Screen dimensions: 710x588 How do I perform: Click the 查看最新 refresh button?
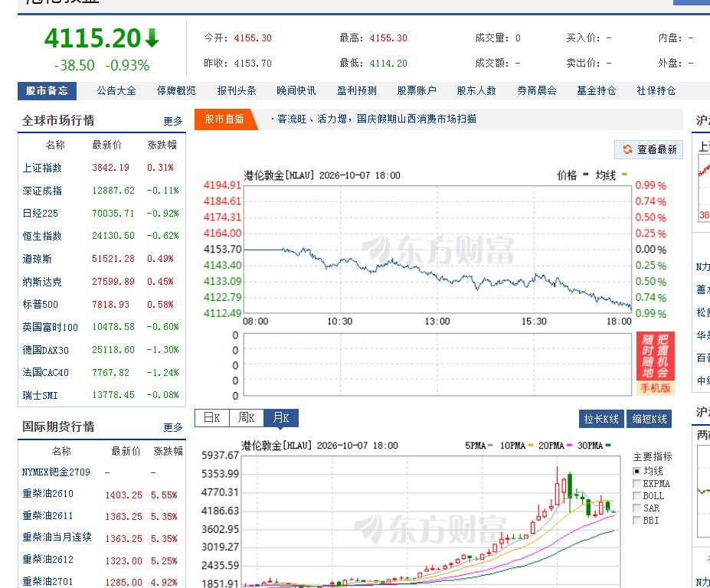coord(649,149)
